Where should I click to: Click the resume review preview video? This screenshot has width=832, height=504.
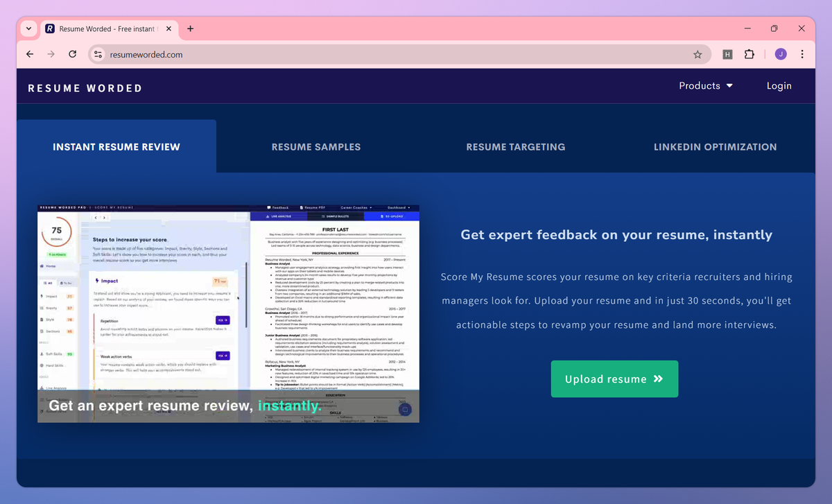pos(228,313)
